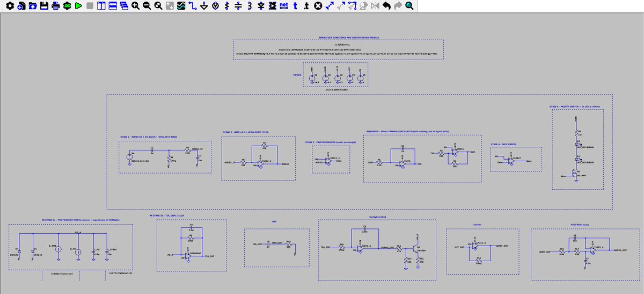Click the STAGE 2 GAIN heading
Screen dimensions: 644x294
click(x=245, y=132)
